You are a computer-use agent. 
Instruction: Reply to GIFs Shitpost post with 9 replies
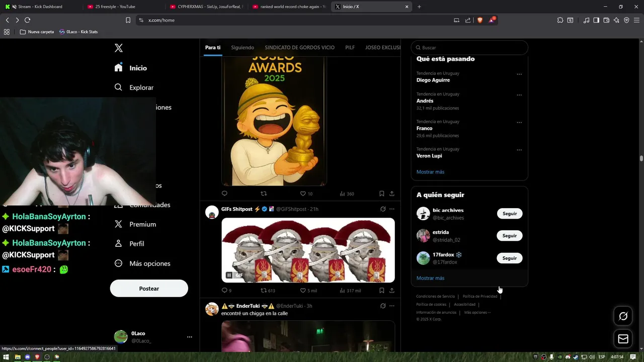[226, 291]
